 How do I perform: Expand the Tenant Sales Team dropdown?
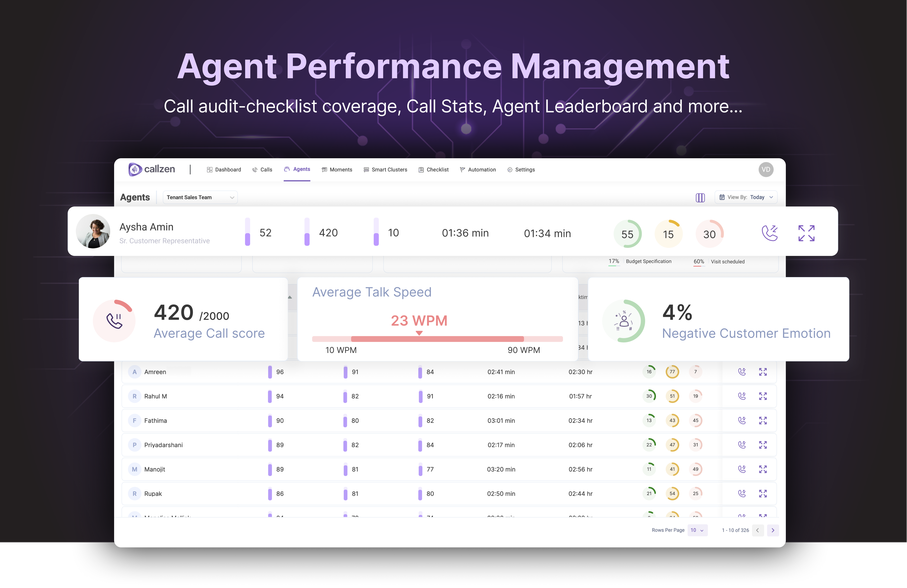pyautogui.click(x=200, y=197)
